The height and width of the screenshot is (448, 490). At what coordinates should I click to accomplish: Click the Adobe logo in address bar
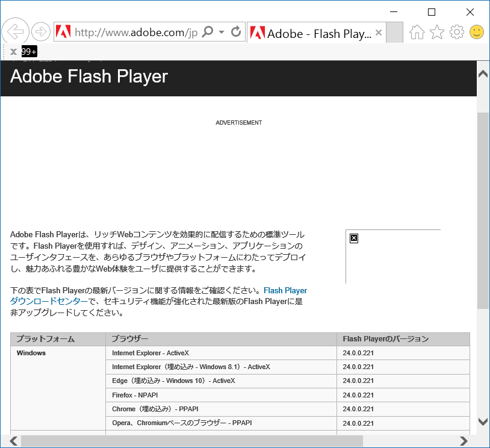(63, 31)
